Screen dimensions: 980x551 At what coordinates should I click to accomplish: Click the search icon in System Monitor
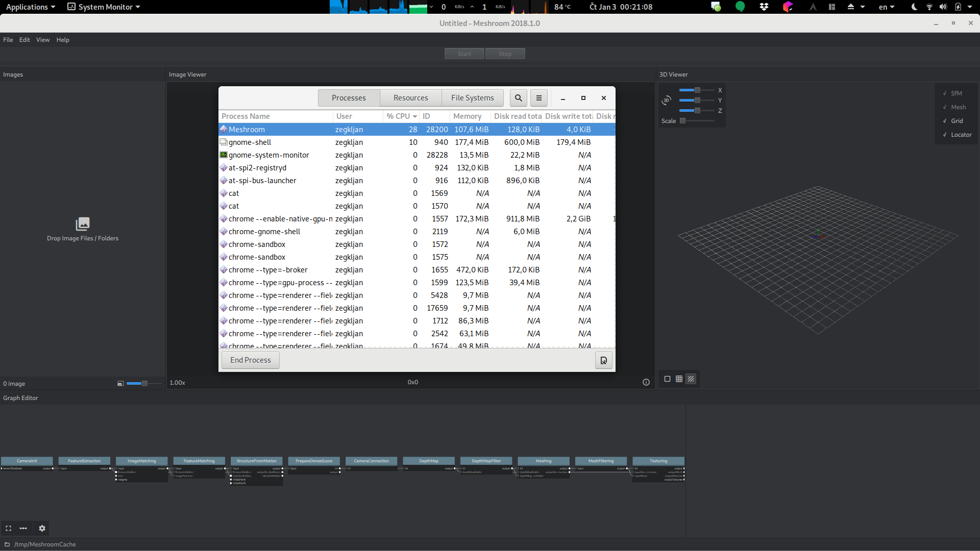[x=518, y=98]
